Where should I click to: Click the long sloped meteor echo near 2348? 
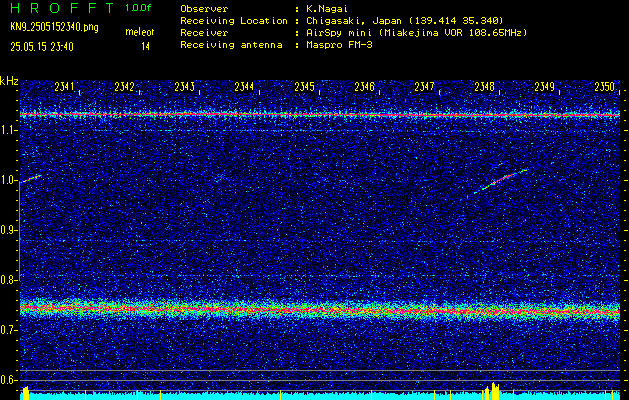coord(501,179)
